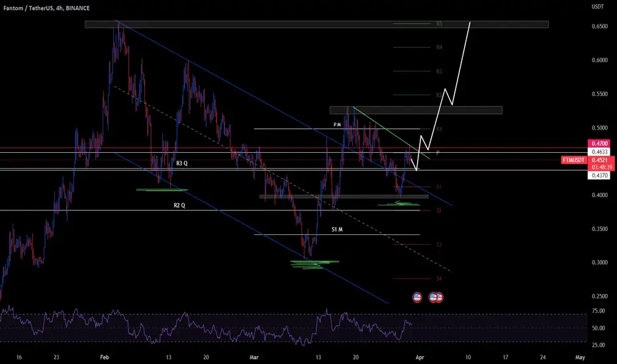Click the Fantom / TetherUS chart title

click(46, 8)
